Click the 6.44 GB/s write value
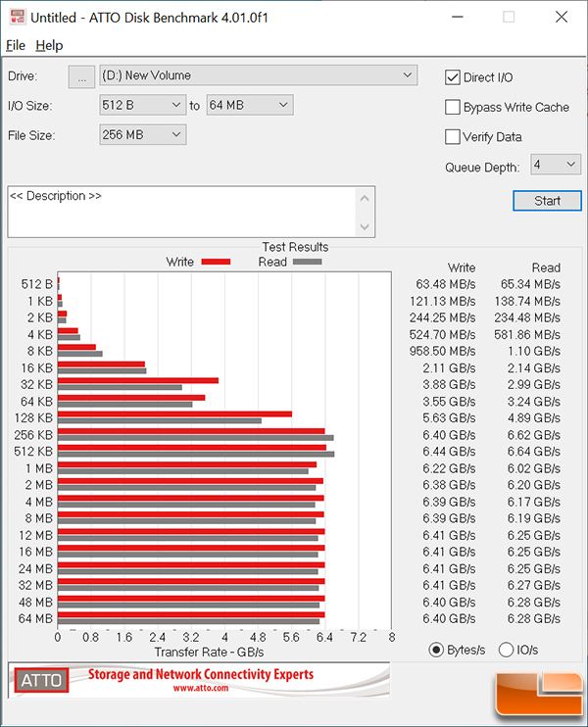This screenshot has height=727, width=588. (449, 451)
